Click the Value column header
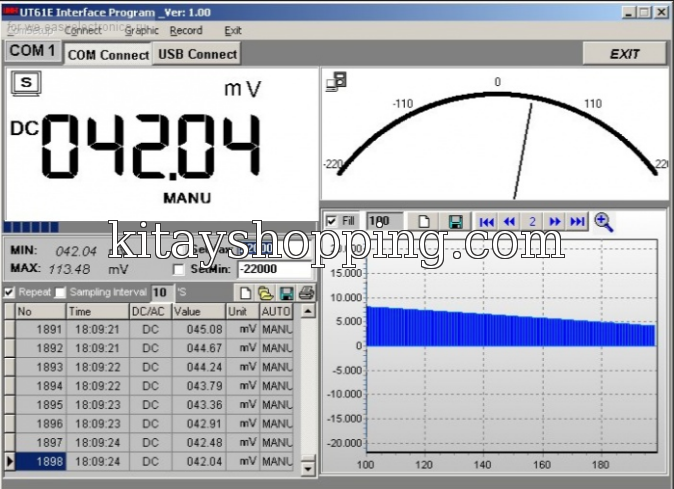 tap(199, 312)
